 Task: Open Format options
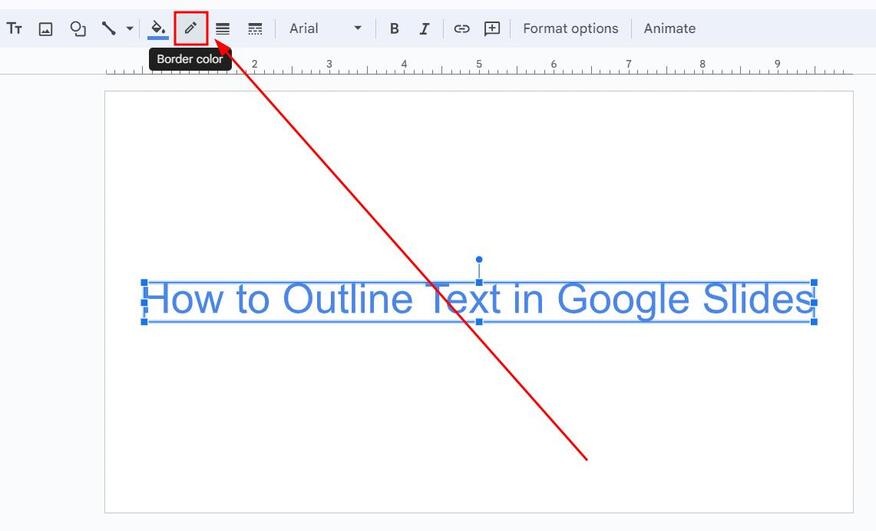tap(570, 29)
